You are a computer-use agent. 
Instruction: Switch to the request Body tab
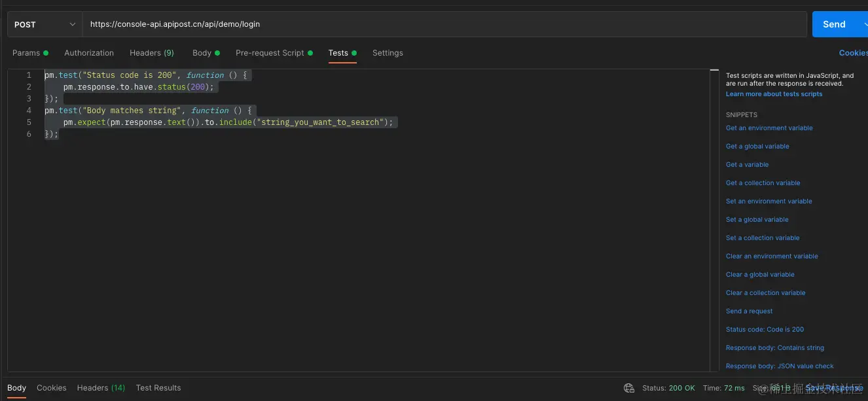(x=206, y=53)
